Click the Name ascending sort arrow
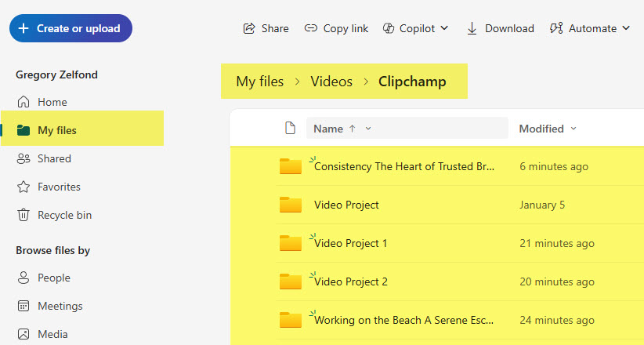644x345 pixels. click(352, 129)
